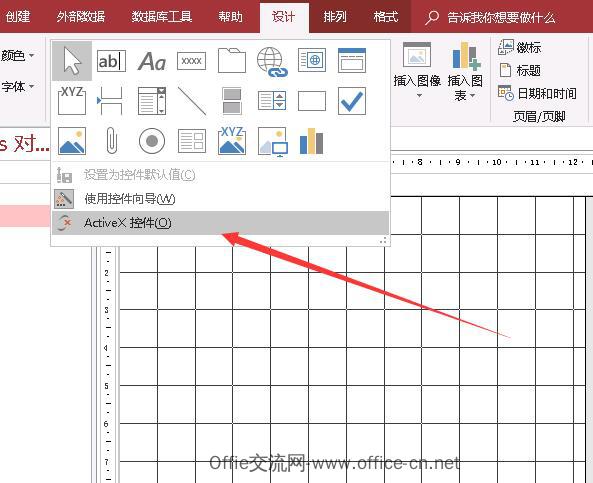Switch to the 创建 ribbon tab
The width and height of the screenshot is (593, 483).
[18, 17]
